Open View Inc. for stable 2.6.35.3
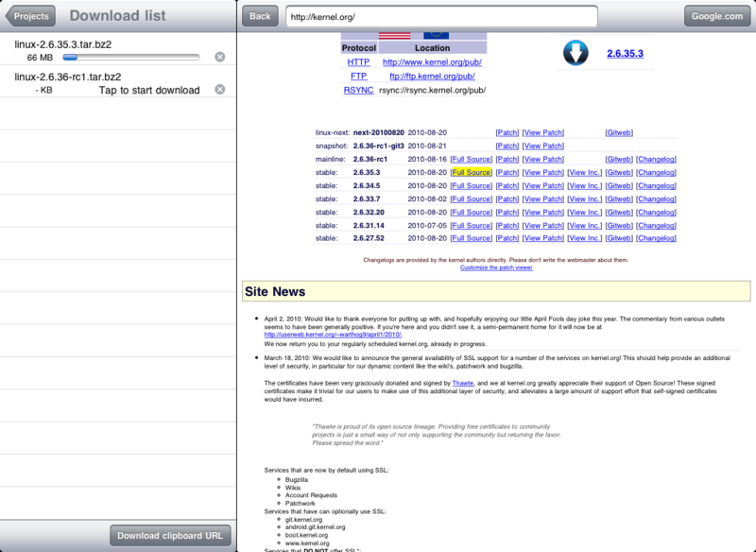Image resolution: width=756 pixels, height=552 pixels. (x=584, y=173)
